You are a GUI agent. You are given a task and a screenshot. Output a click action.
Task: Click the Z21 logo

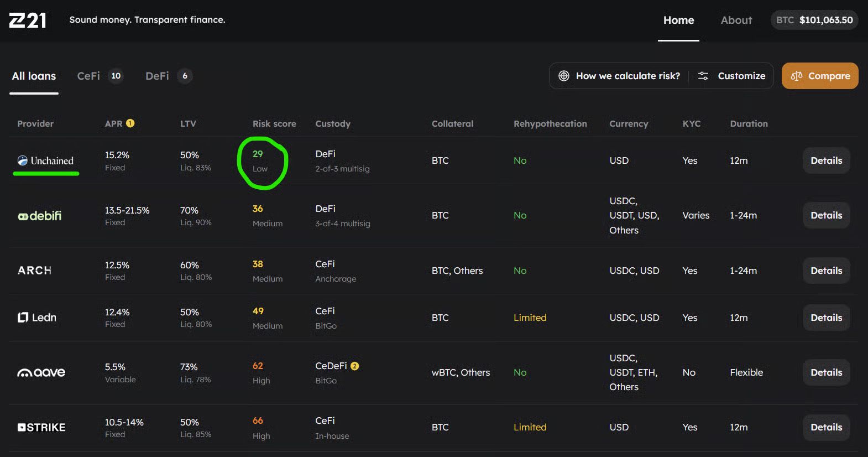28,20
